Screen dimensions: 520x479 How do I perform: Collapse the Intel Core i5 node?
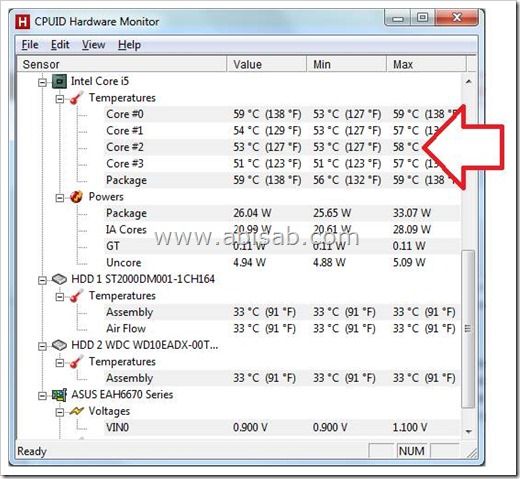(42, 82)
